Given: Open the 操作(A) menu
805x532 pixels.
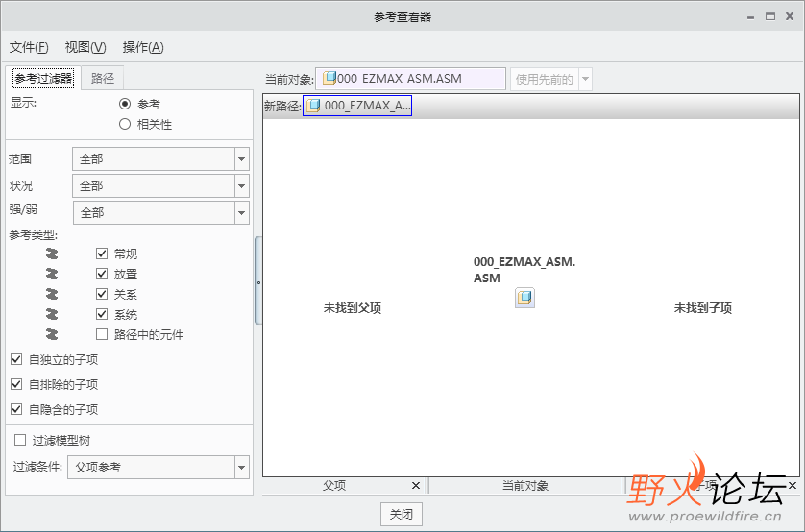Looking at the screenshot, I should (143, 47).
